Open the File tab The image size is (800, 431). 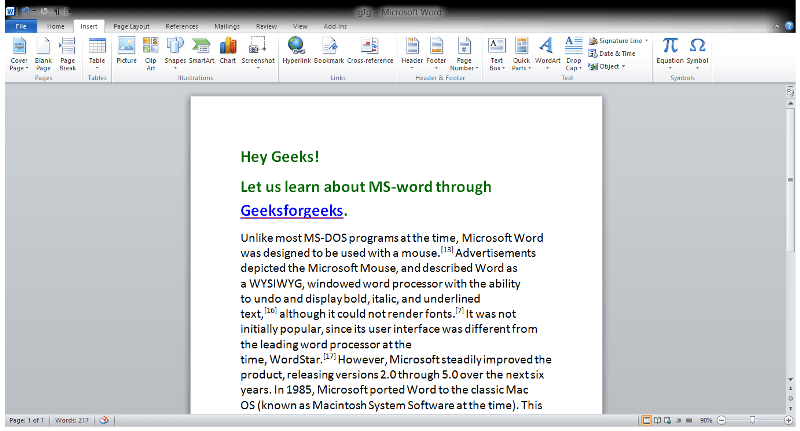(21, 27)
